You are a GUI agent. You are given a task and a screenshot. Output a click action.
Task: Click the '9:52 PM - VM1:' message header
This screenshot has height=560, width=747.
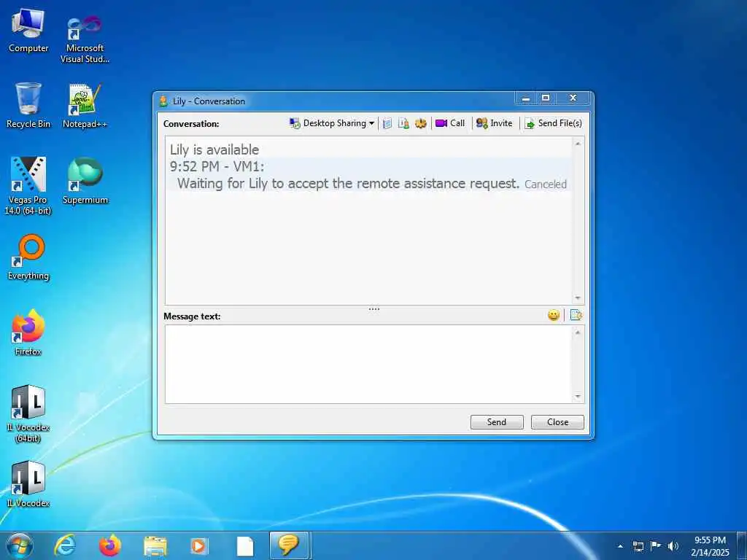pos(217,167)
